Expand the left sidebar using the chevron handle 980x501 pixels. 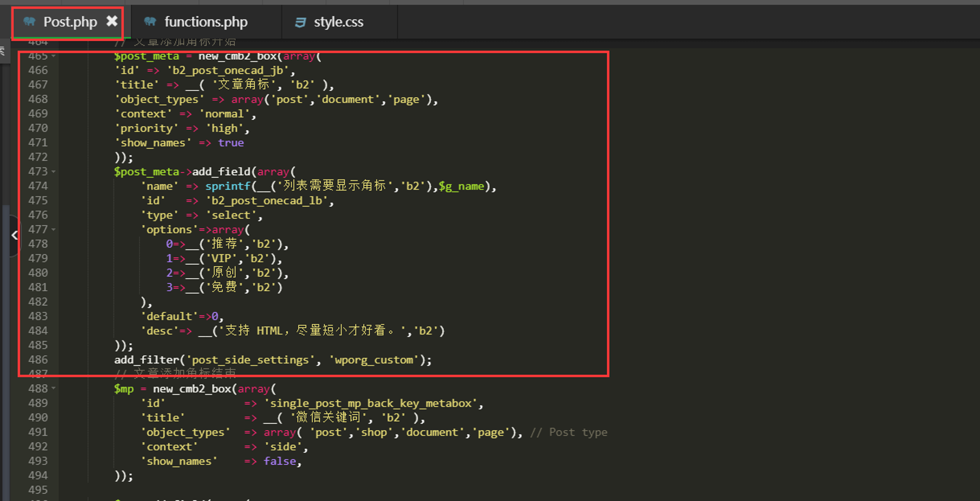[14, 235]
